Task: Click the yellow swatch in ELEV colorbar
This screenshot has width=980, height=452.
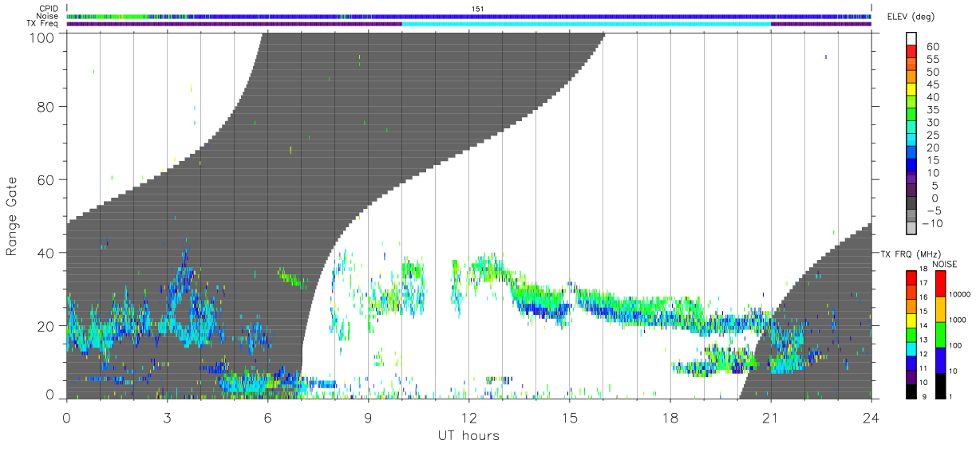Action: pyautogui.click(x=911, y=89)
